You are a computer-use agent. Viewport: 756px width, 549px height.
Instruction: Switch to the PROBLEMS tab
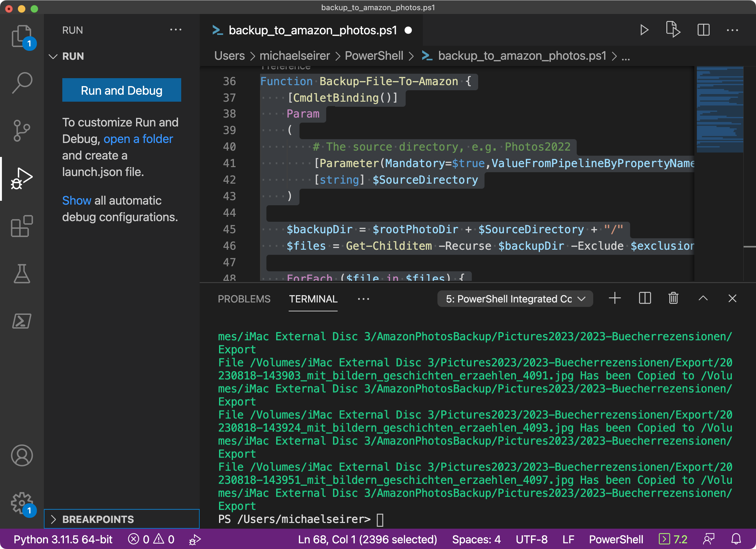point(244,299)
